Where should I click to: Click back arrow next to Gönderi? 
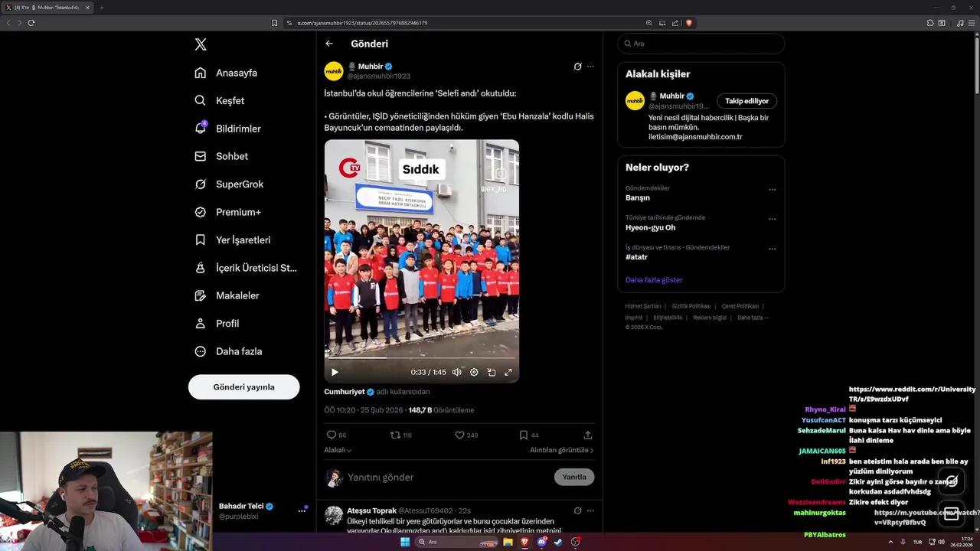[329, 44]
